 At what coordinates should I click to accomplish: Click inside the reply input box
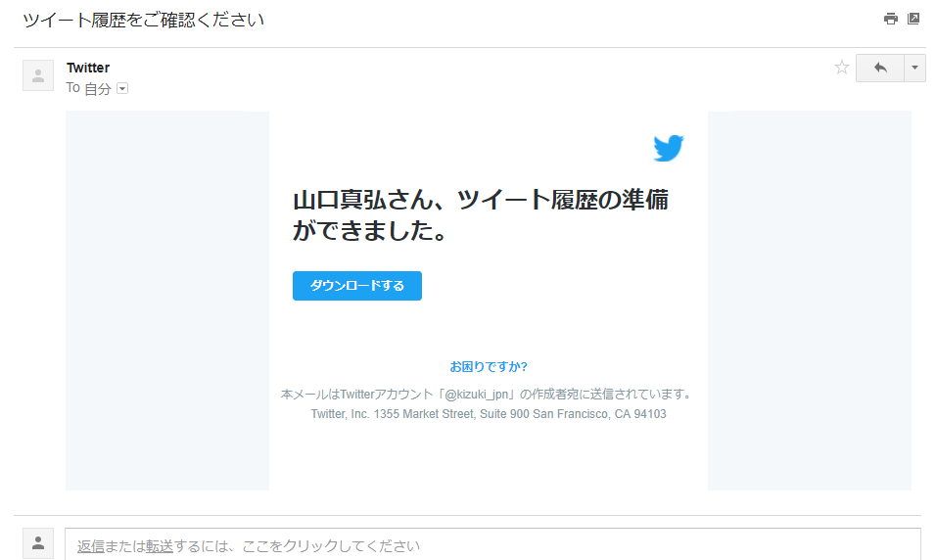click(x=492, y=544)
